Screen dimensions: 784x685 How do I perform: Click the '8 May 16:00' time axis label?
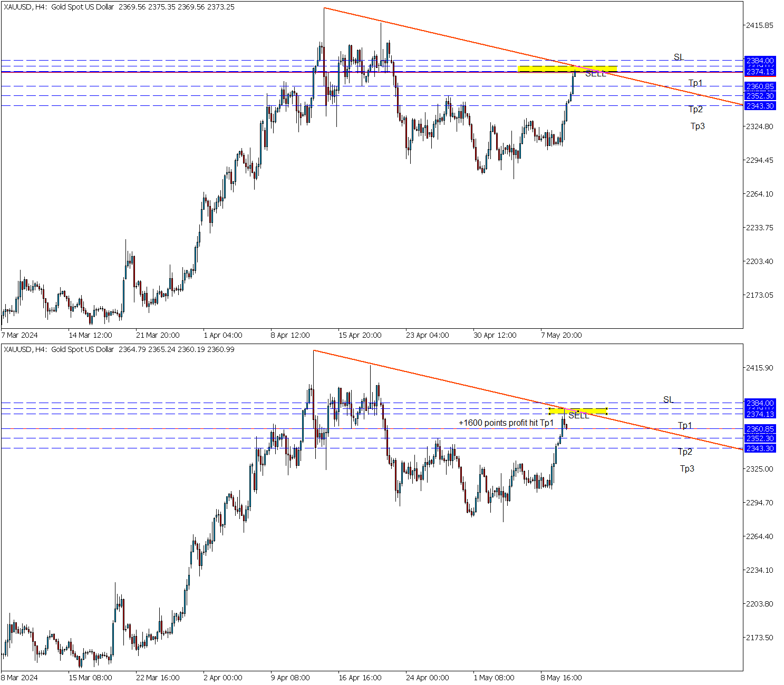tap(562, 678)
